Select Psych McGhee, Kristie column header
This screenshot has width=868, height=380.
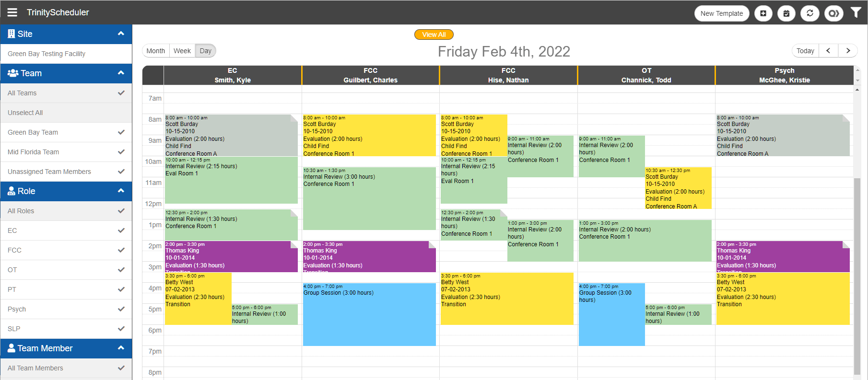(785, 75)
